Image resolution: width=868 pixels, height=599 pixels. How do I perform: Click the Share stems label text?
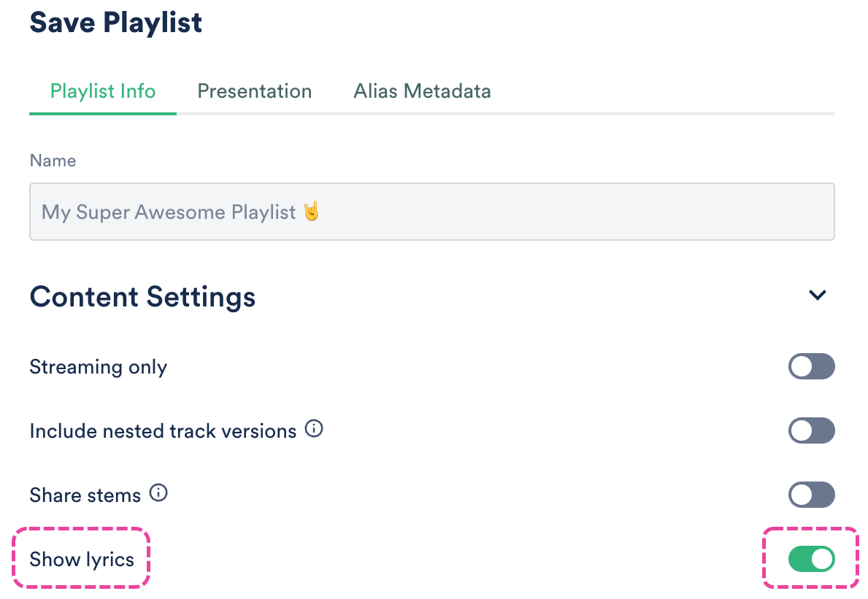tap(85, 495)
